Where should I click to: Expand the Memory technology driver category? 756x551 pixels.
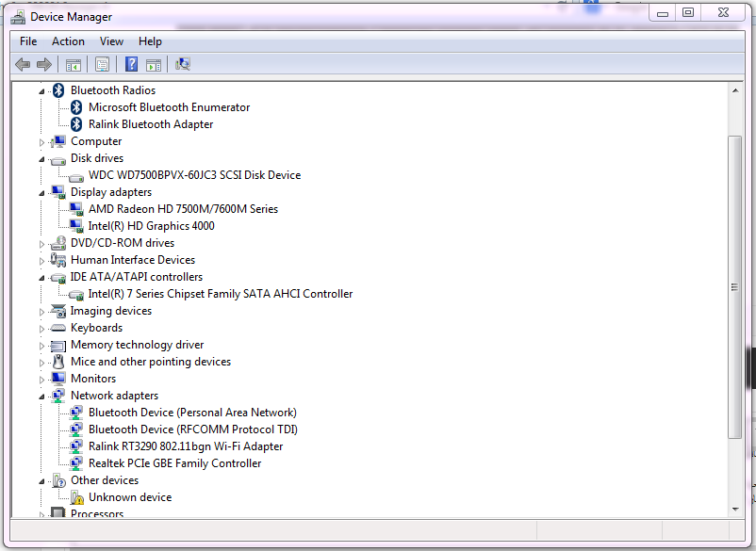pyautogui.click(x=41, y=346)
